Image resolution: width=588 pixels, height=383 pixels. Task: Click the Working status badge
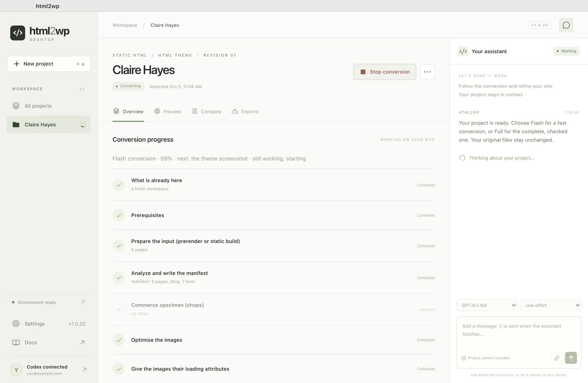coord(566,51)
